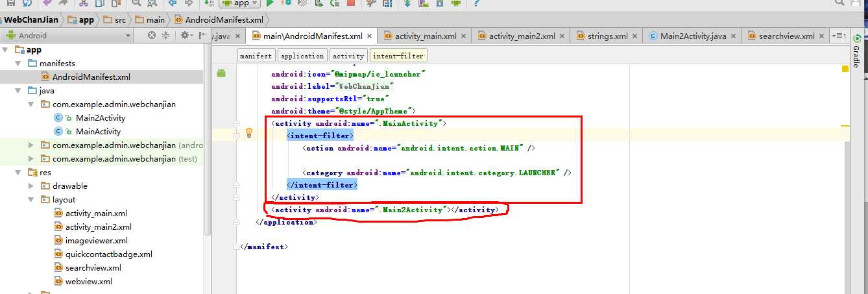Navigate Back with the left arrow icon
Image resolution: width=868 pixels, height=294 pixels.
pos(172,3)
